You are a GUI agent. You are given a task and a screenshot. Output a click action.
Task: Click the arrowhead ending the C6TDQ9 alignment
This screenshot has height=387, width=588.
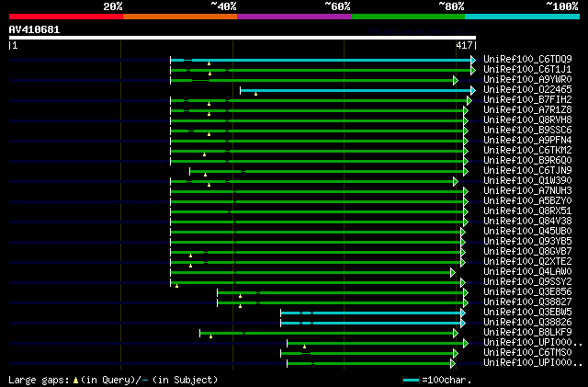click(x=473, y=60)
